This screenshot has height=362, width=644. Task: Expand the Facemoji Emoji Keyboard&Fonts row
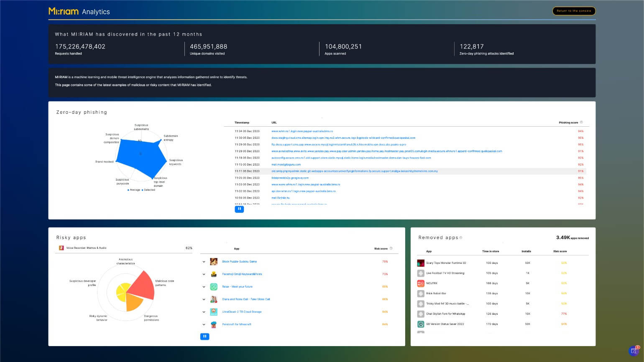pyautogui.click(x=204, y=274)
